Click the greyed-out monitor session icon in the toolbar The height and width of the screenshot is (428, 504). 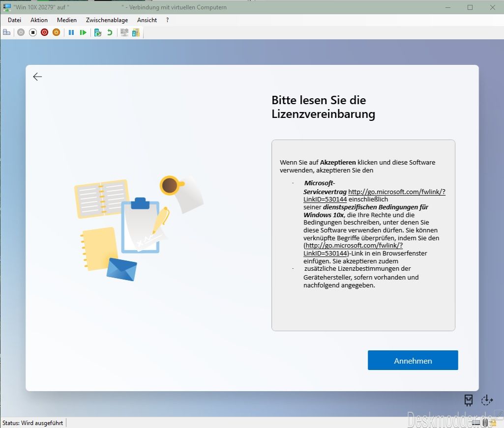[124, 32]
